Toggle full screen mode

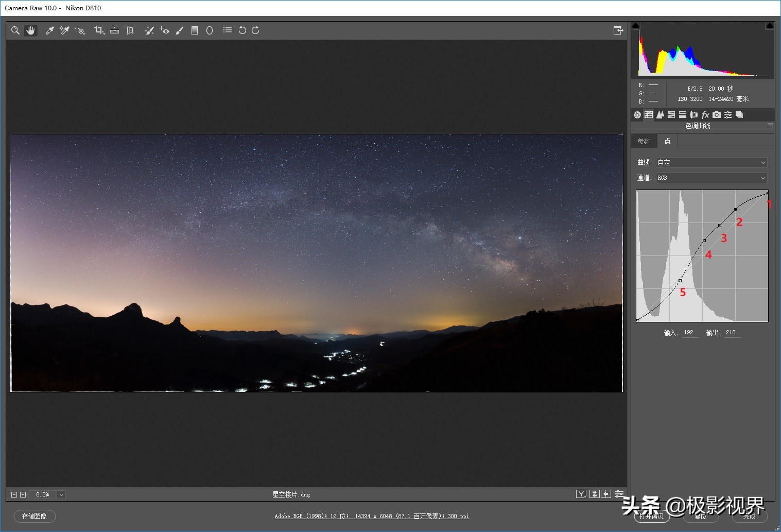click(618, 30)
